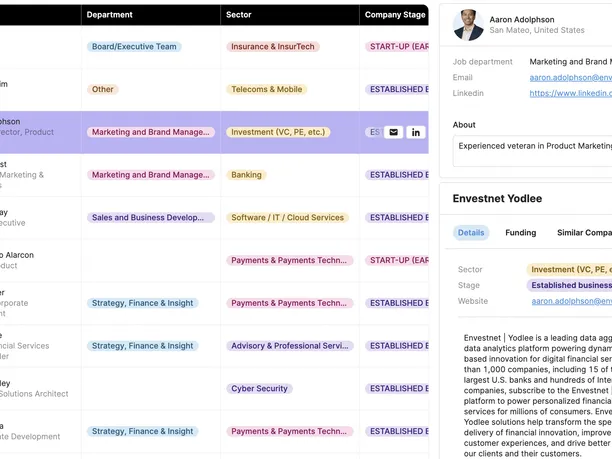
Task: Open LinkedIn icon in the highlighted row
Action: [416, 132]
